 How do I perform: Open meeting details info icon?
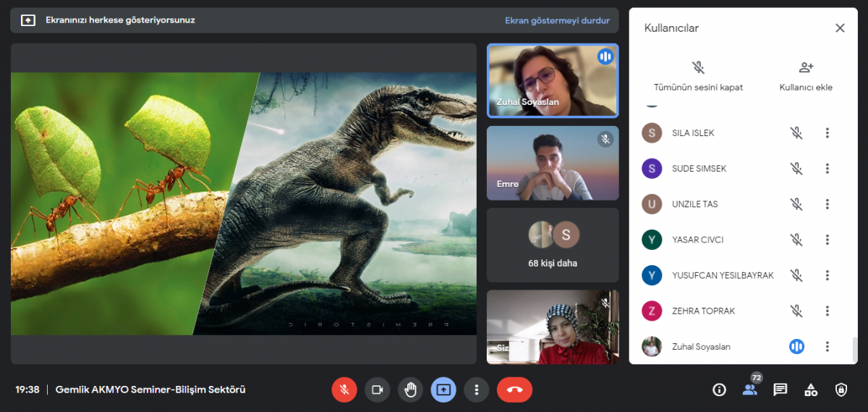(719, 390)
